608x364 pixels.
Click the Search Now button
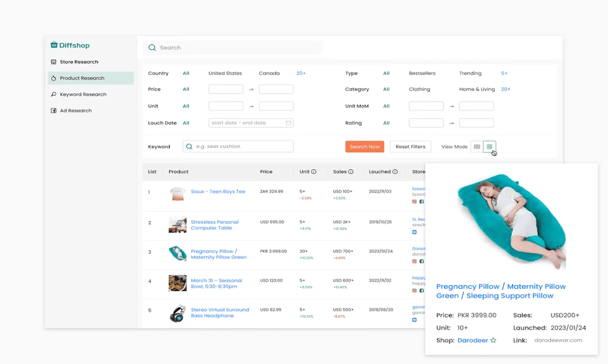click(x=364, y=146)
